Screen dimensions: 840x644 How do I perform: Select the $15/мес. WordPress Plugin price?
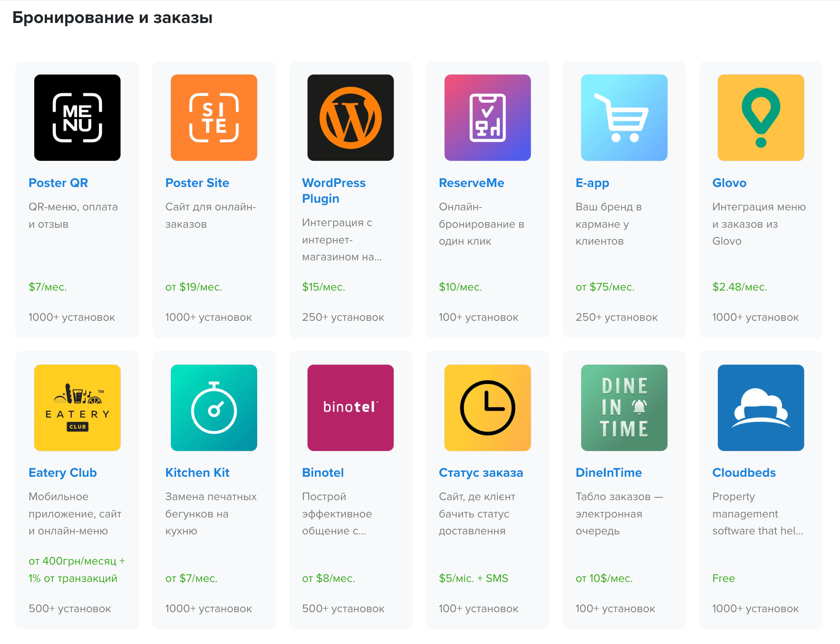[x=324, y=287]
